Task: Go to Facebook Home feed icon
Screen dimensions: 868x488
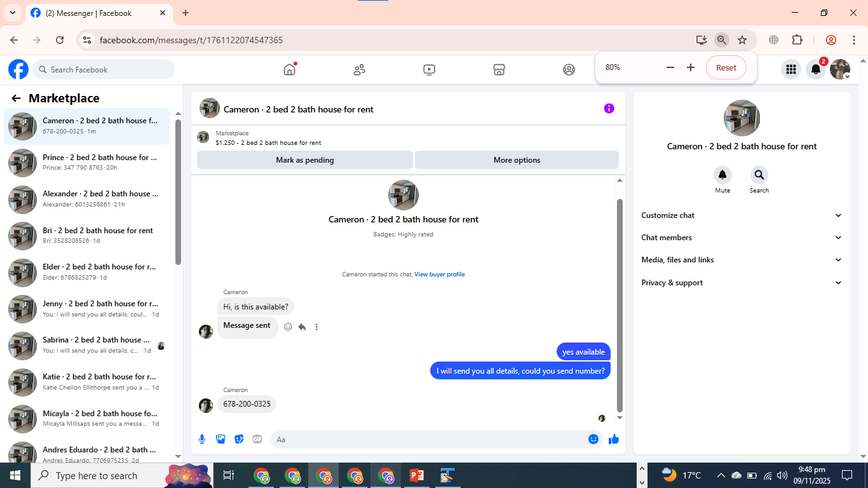Action: [290, 69]
